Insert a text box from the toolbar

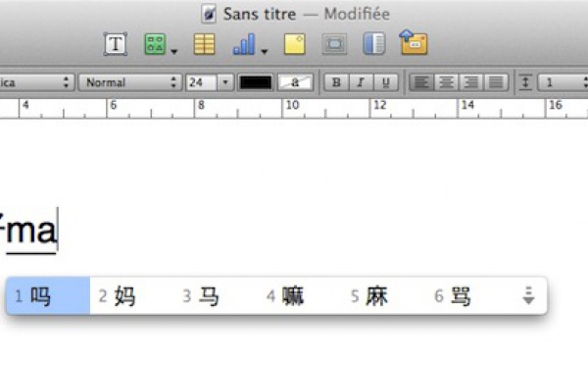tap(115, 44)
